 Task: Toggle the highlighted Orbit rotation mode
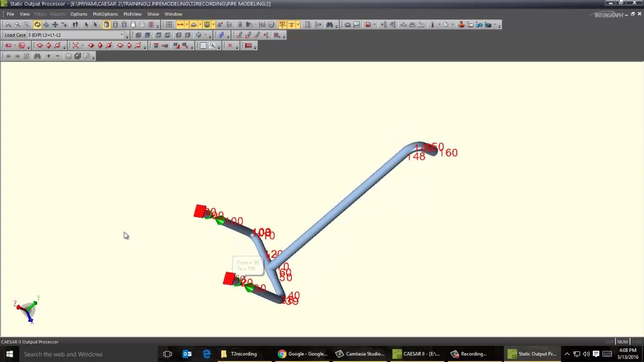point(37,24)
